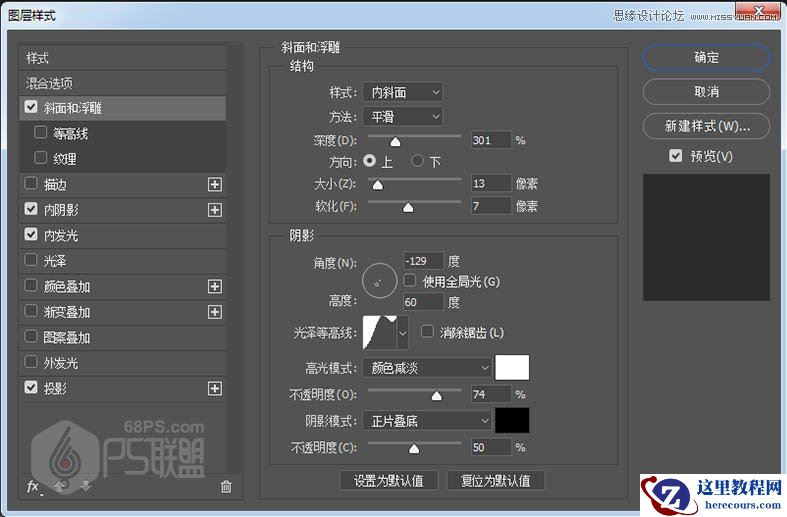Select 混合选项 in the left list

pyautogui.click(x=122, y=83)
